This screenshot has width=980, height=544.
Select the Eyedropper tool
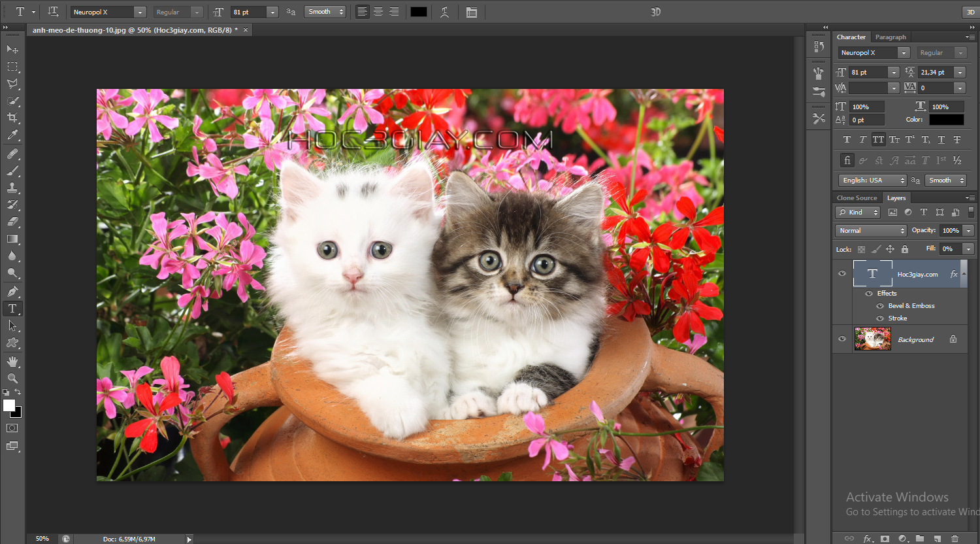(x=12, y=135)
